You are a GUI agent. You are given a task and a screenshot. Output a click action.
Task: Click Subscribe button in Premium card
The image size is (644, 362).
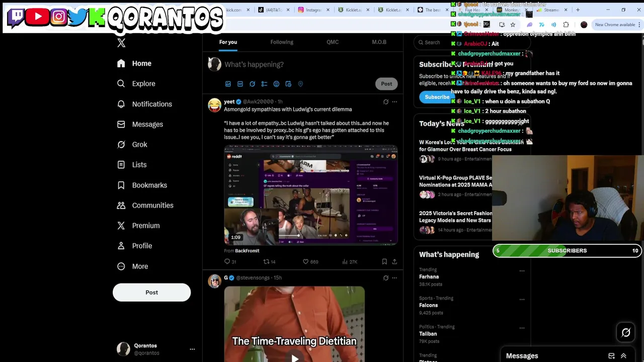coord(437,98)
